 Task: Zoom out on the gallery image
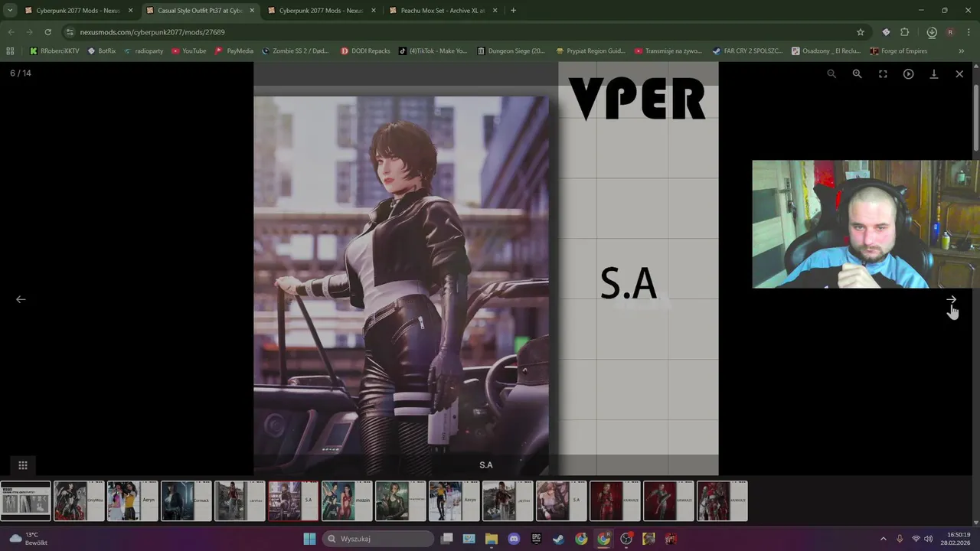(831, 73)
